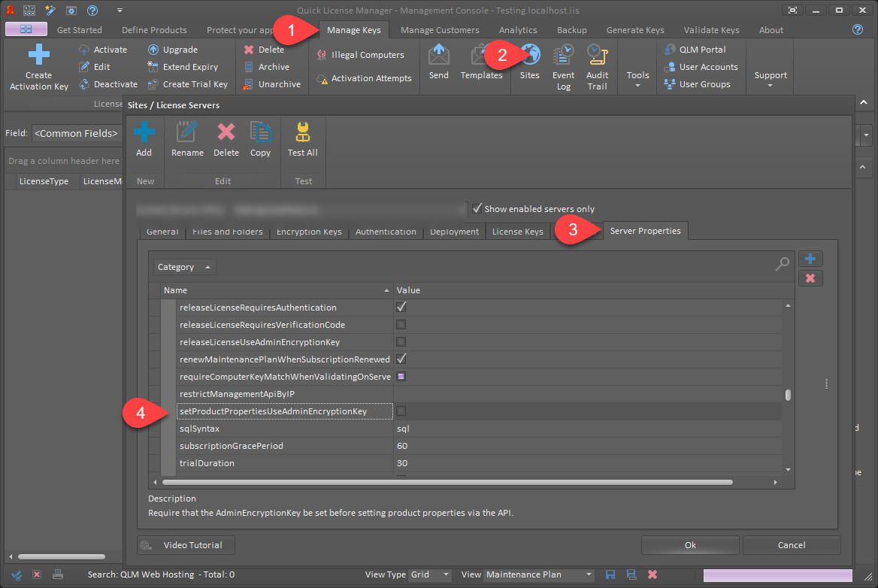Click the Cancel button

(792, 545)
